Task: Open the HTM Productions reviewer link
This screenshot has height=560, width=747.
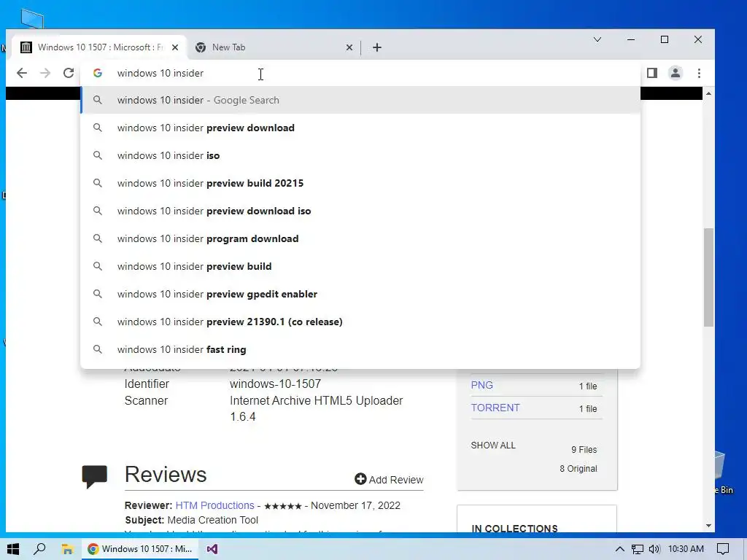Action: 215,505
